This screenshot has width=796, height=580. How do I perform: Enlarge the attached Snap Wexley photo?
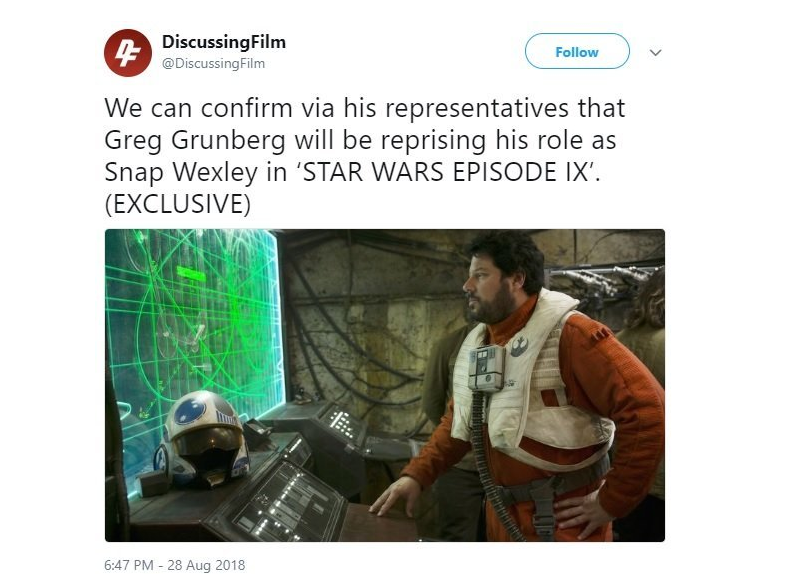(x=385, y=385)
